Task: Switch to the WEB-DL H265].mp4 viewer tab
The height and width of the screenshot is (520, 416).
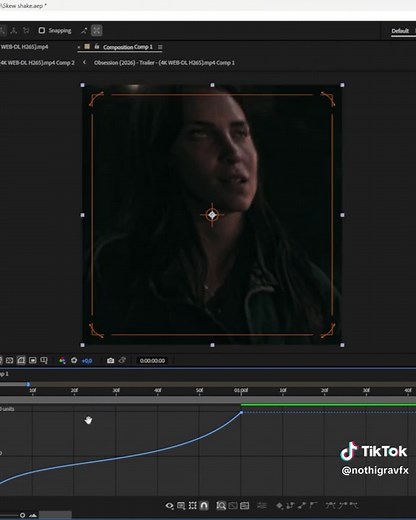Action: (x=24, y=47)
